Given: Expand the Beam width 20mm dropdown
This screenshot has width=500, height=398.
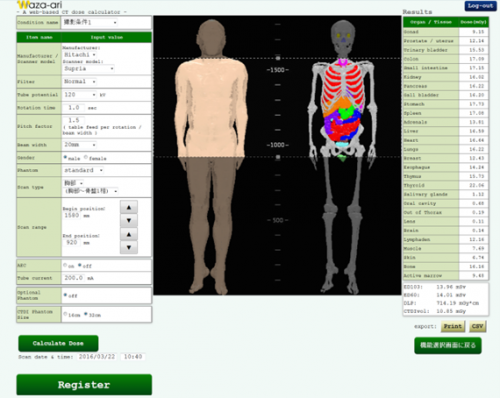Looking at the screenshot, I should [80, 145].
